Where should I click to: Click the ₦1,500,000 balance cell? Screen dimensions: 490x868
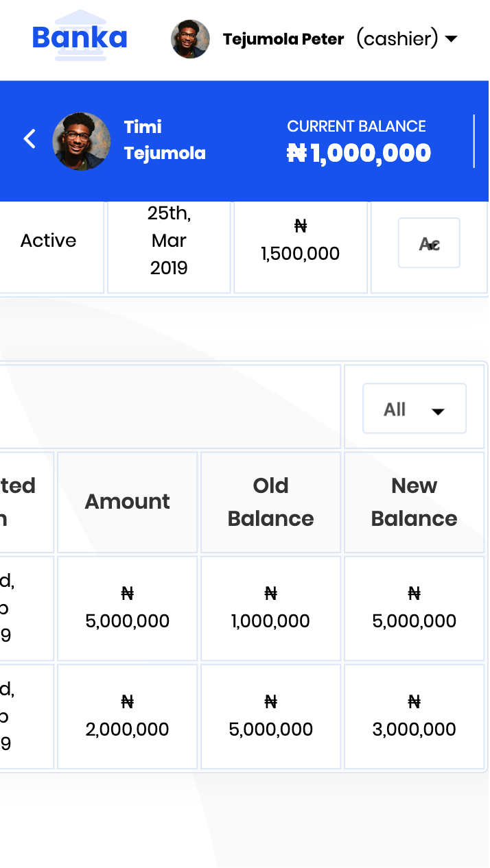(301, 241)
